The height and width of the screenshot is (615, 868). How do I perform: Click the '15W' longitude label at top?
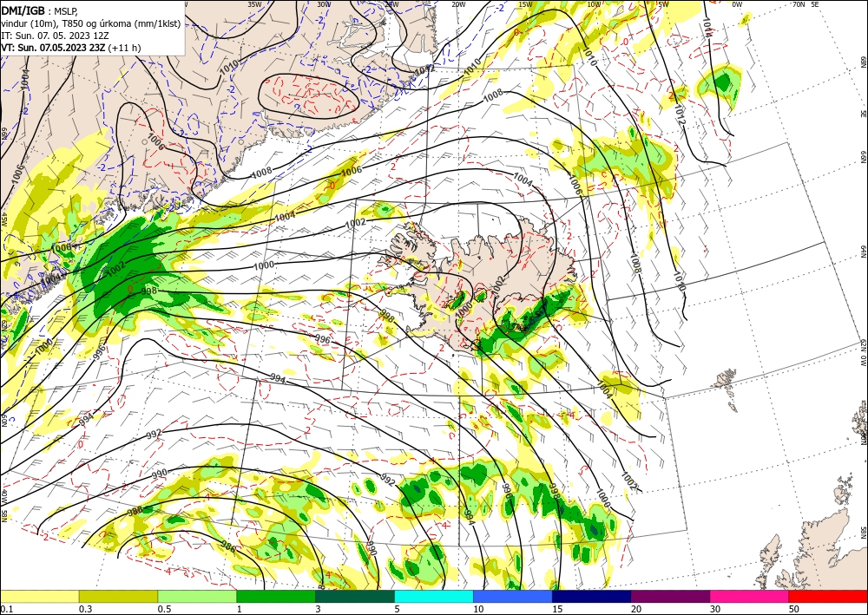point(525,3)
